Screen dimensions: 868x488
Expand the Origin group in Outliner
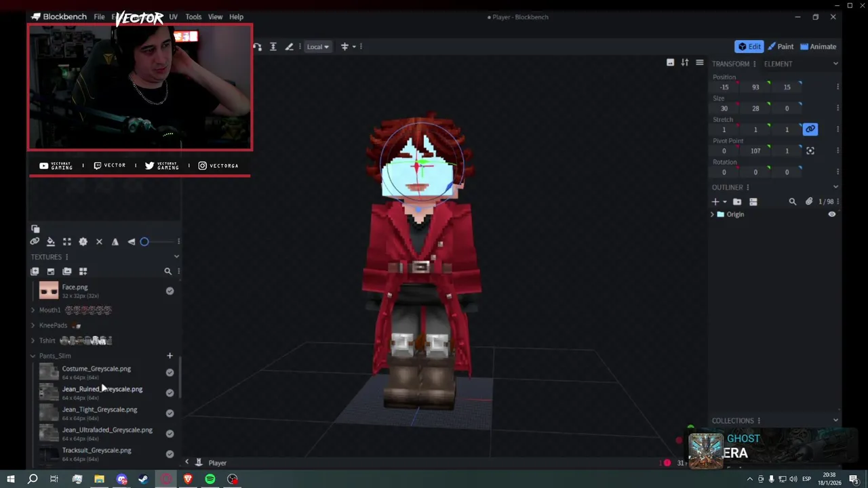pos(713,214)
